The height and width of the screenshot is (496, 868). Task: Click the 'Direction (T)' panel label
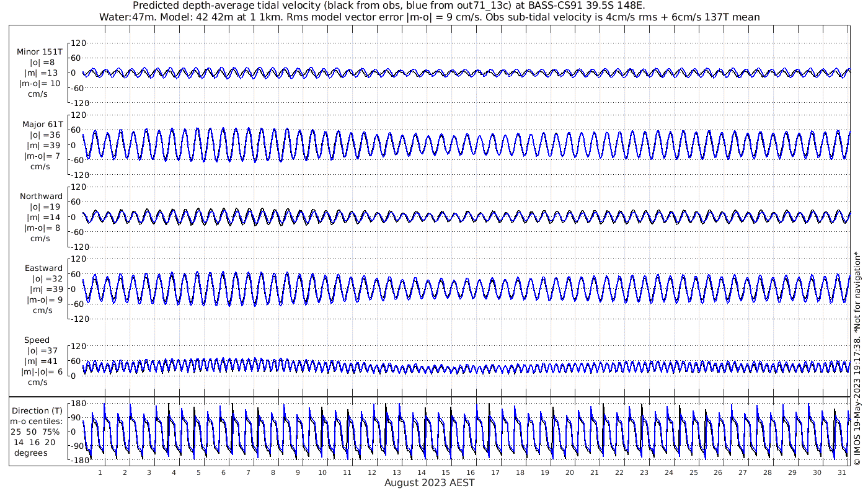pos(37,410)
